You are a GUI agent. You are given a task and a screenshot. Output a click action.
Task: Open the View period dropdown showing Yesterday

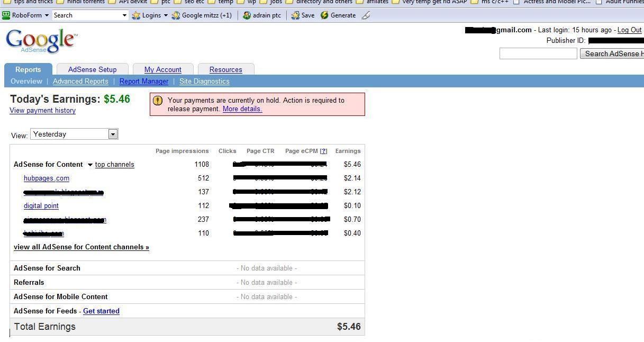pyautogui.click(x=74, y=134)
